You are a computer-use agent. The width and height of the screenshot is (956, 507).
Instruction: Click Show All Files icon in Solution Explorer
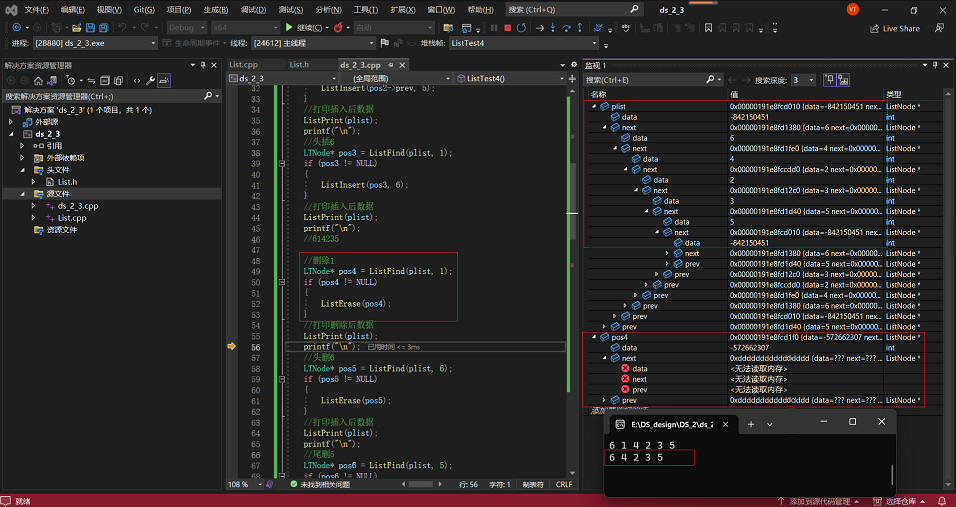118,80
